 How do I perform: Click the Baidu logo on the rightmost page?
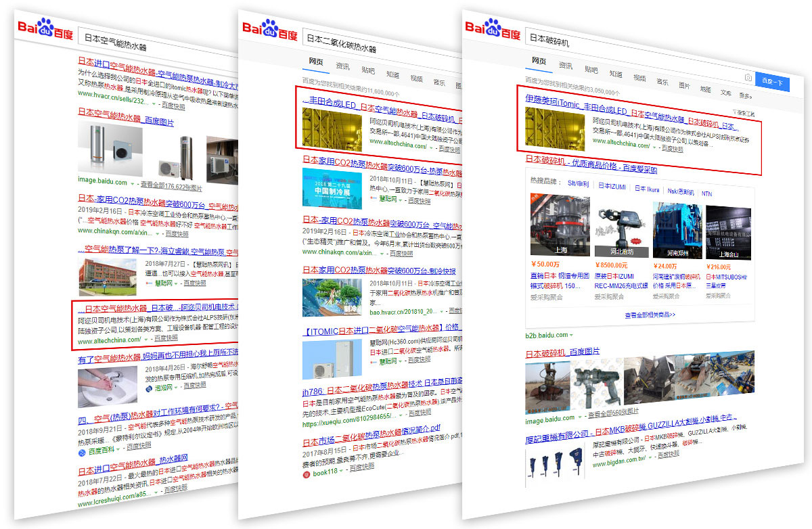tap(492, 32)
